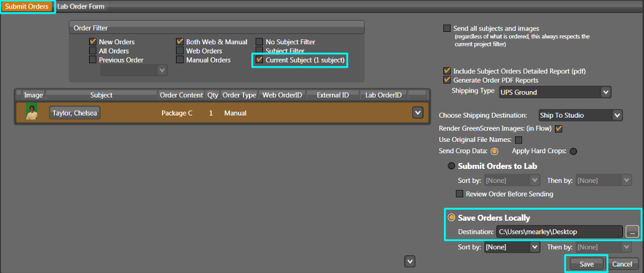644x273 pixels.
Task: Enable the All Orders checkbox
Action: click(x=93, y=51)
